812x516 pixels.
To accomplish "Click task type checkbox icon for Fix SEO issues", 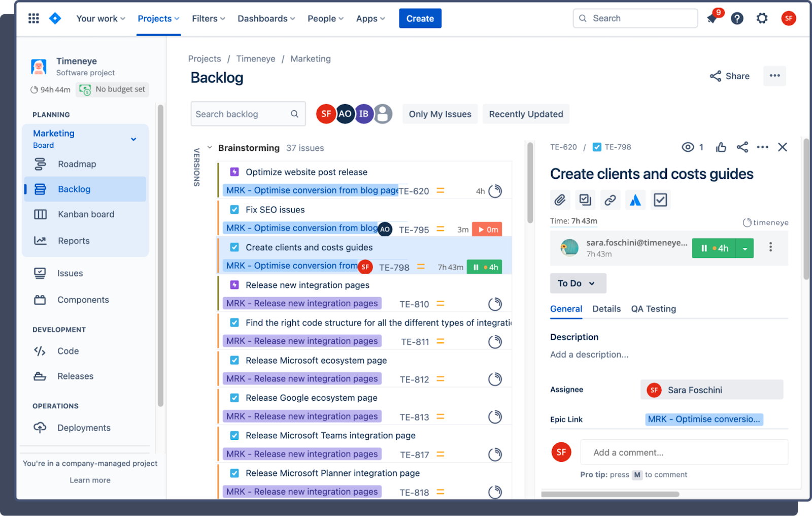I will (234, 209).
